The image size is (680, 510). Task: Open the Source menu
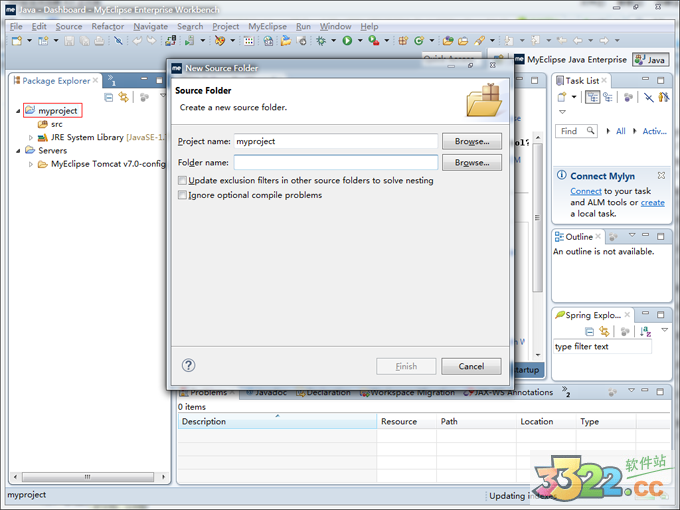[x=69, y=26]
